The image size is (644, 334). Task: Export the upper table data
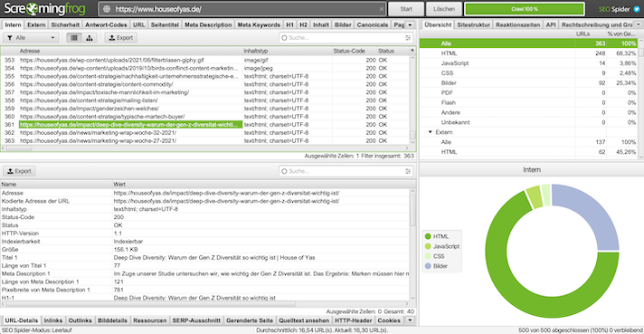pos(121,38)
